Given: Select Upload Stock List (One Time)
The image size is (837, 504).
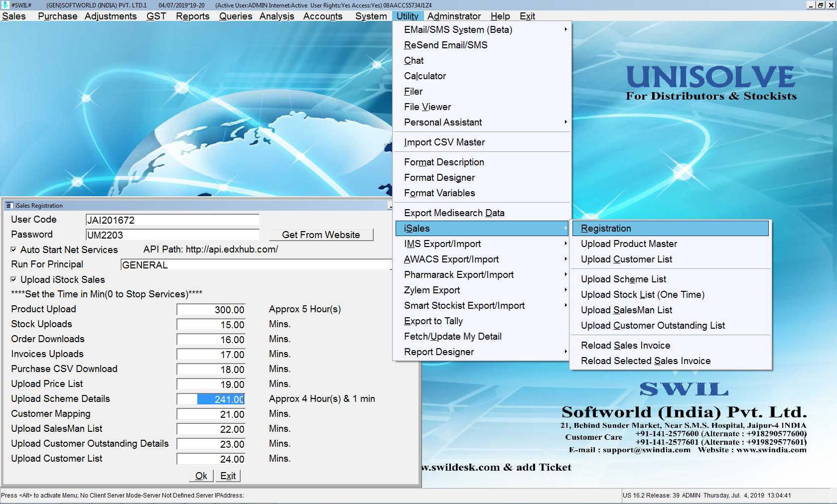Looking at the screenshot, I should pos(671,294).
